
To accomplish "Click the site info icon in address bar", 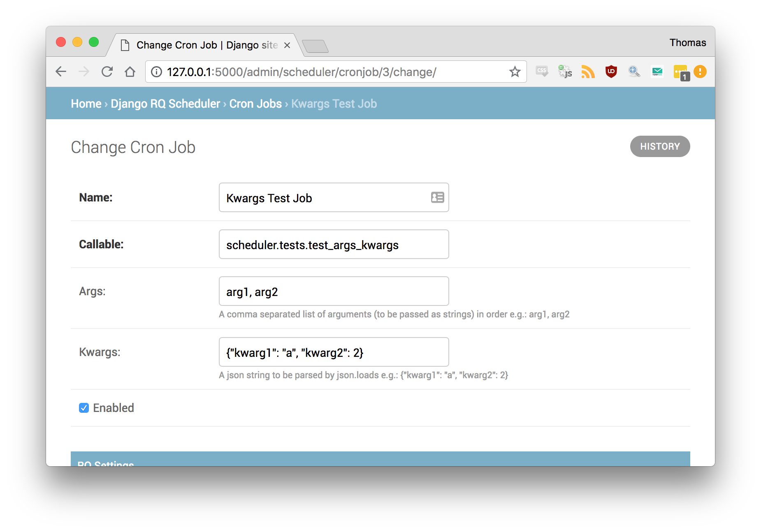I will coord(156,72).
